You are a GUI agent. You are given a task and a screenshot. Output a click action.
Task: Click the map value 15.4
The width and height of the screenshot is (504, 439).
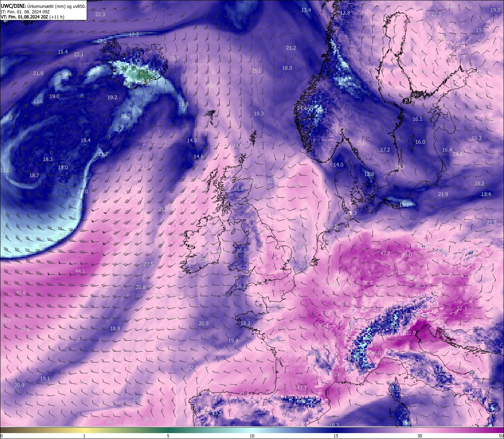click(x=63, y=52)
